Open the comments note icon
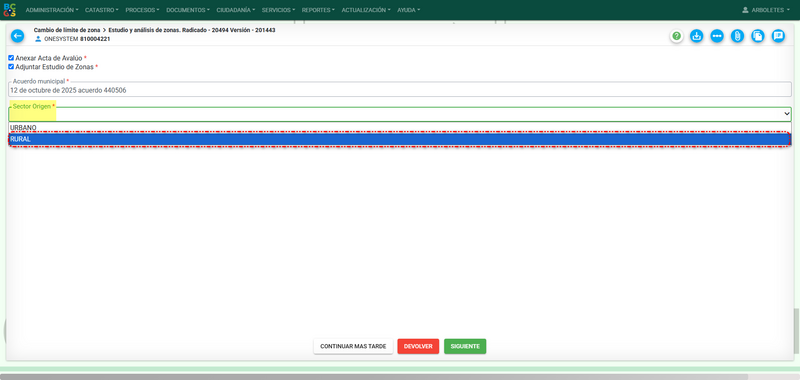Screen dimensions: 800x380 pyautogui.click(x=778, y=36)
